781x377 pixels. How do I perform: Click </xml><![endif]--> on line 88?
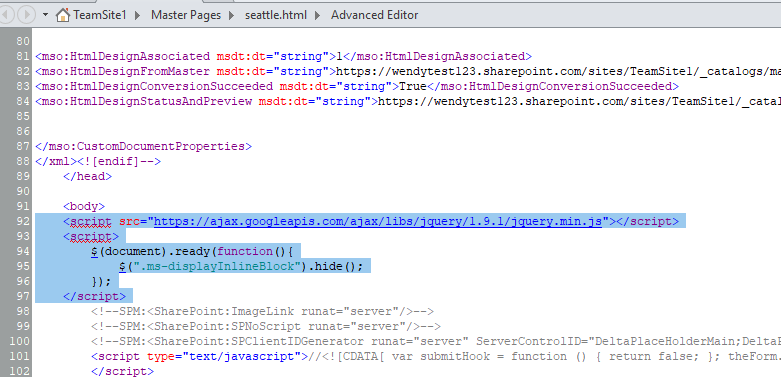(98, 161)
